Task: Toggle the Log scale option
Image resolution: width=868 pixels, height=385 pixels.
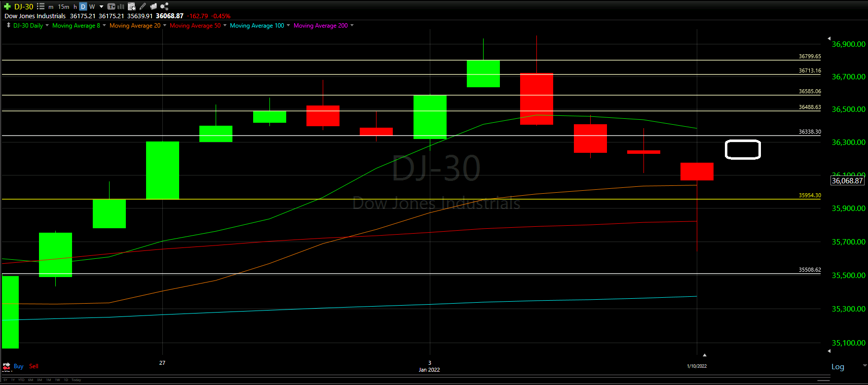Action: (x=838, y=367)
